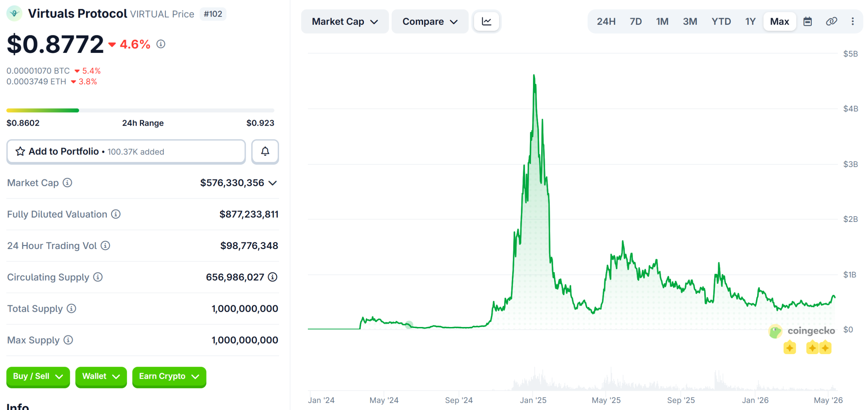The width and height of the screenshot is (868, 410).
Task: Click the last yellow sparkle marker under chart
Action: pyautogui.click(x=825, y=348)
